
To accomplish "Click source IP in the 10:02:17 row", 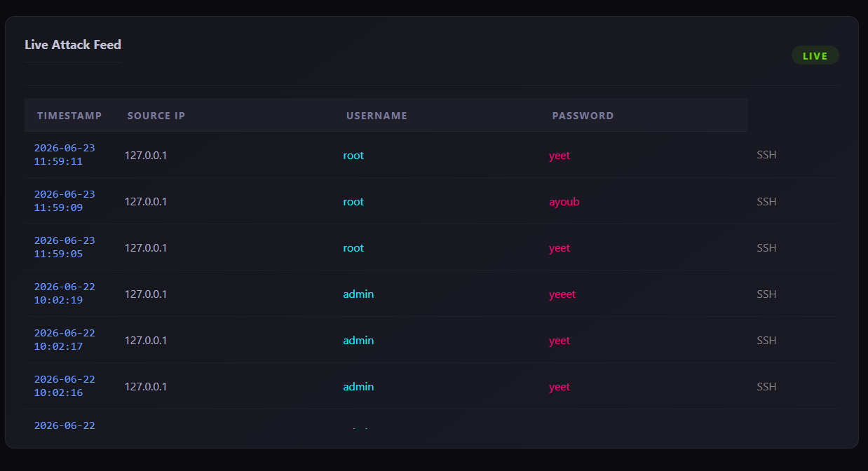I will coord(146,341).
